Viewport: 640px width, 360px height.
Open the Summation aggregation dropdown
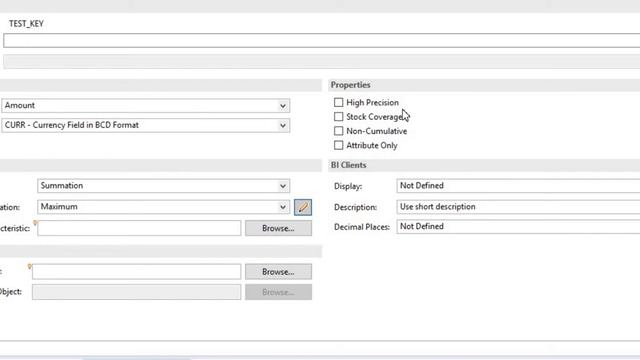[164, 186]
